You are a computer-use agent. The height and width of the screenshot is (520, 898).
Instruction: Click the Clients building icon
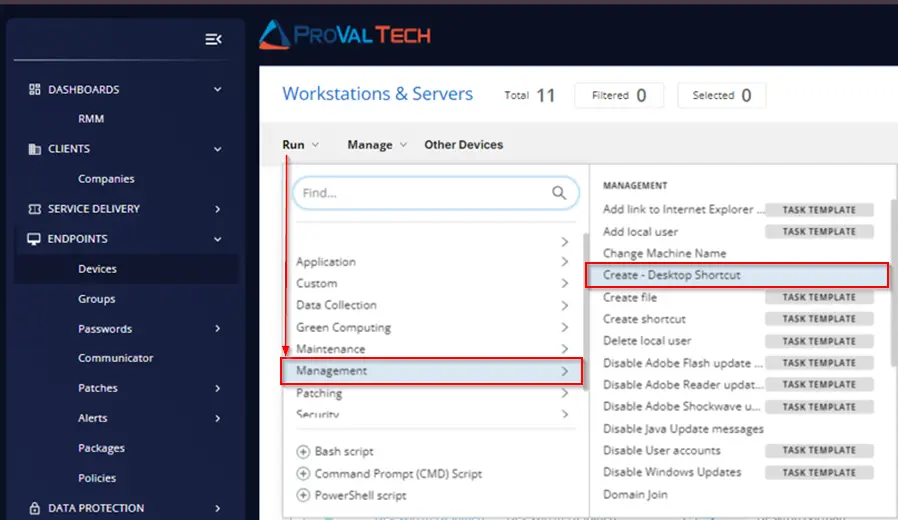[x=34, y=149]
